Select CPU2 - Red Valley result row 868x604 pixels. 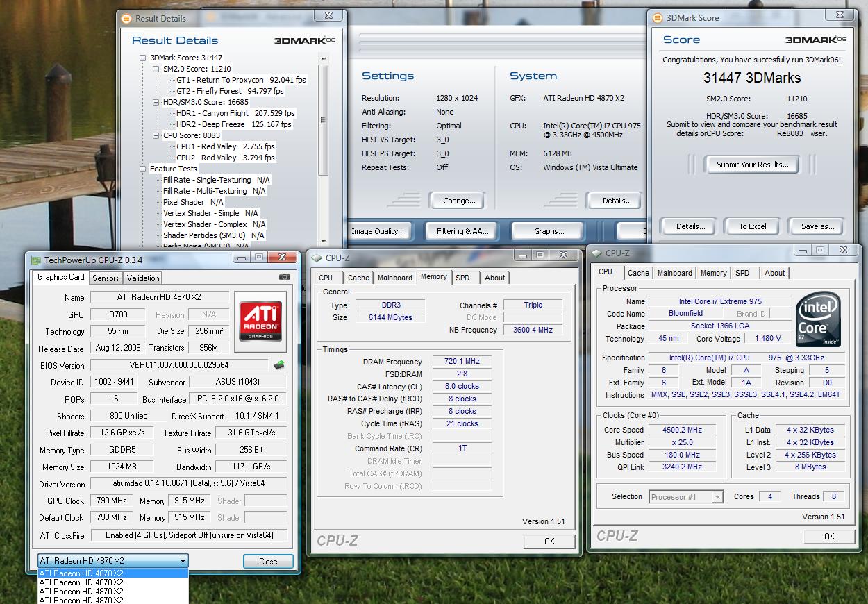point(226,158)
